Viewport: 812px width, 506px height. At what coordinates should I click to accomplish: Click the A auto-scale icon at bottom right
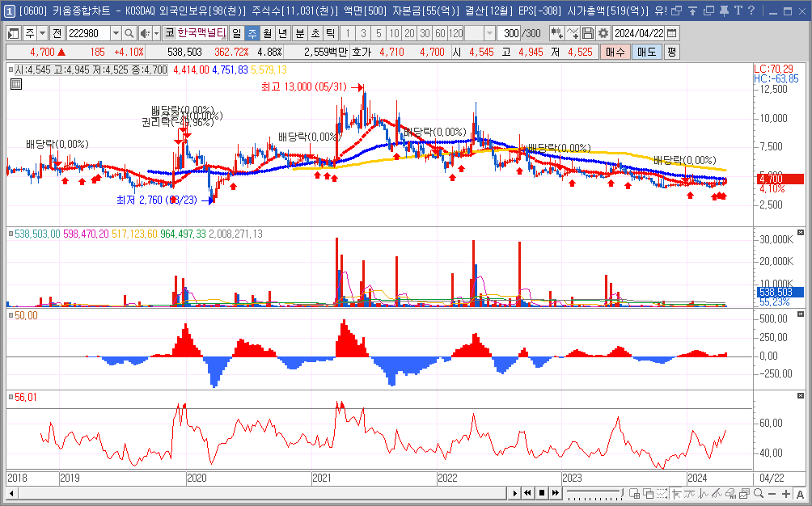pos(800,494)
